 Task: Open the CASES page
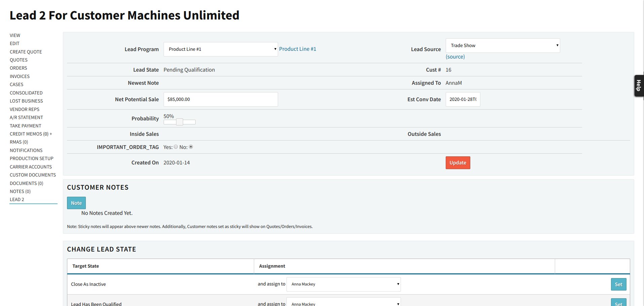pyautogui.click(x=16, y=84)
